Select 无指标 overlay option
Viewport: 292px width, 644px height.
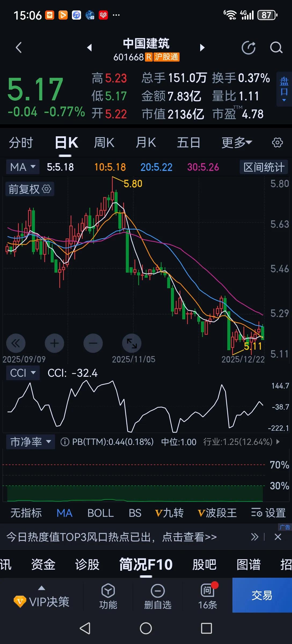tap(26, 513)
